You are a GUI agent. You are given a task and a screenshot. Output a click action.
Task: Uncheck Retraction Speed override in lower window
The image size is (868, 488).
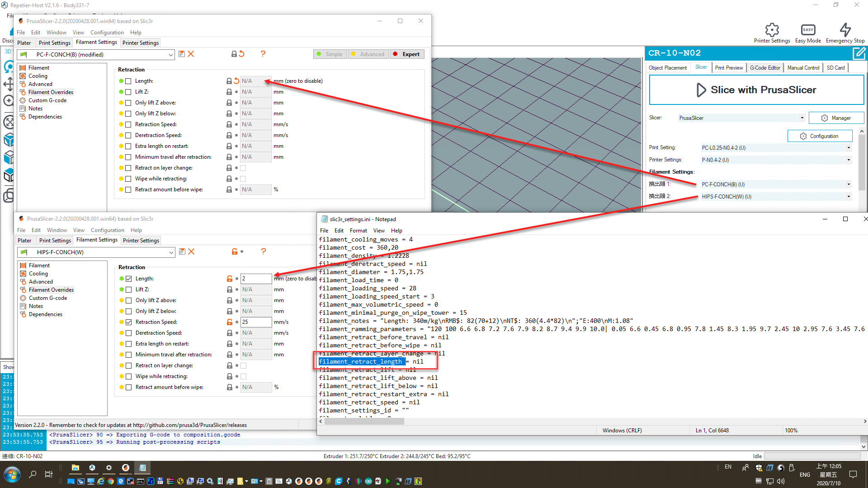129,322
